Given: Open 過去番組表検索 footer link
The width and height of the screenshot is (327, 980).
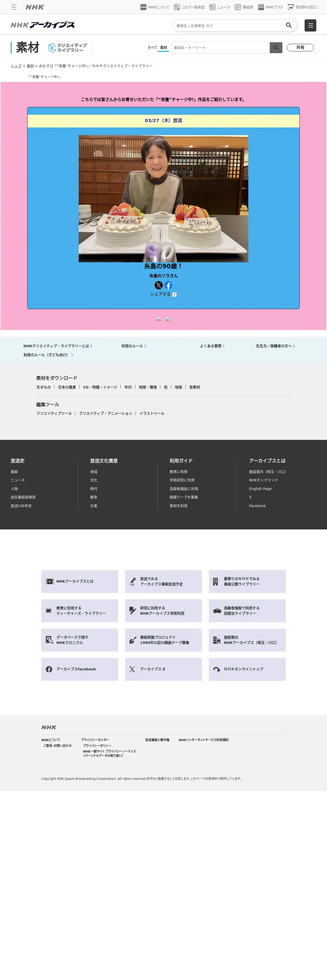Looking at the screenshot, I should pos(23,497).
